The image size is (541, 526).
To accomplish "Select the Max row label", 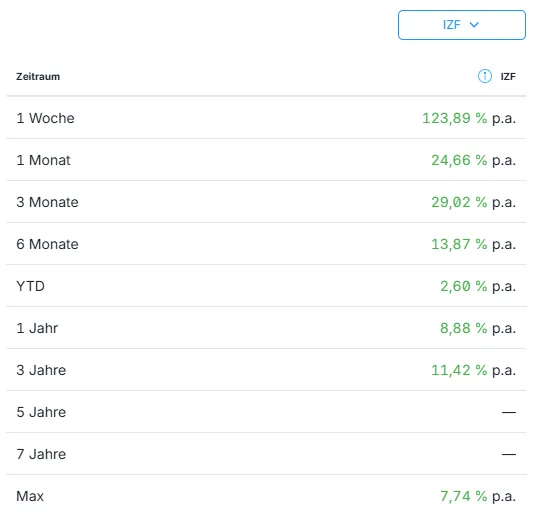I will click(30, 496).
